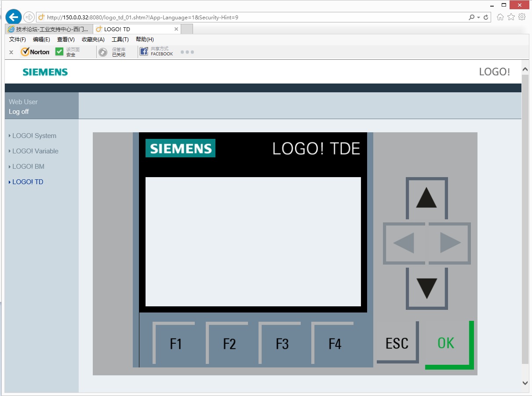The height and width of the screenshot is (396, 532).
Task: Refresh the page with reload icon
Action: tap(486, 18)
